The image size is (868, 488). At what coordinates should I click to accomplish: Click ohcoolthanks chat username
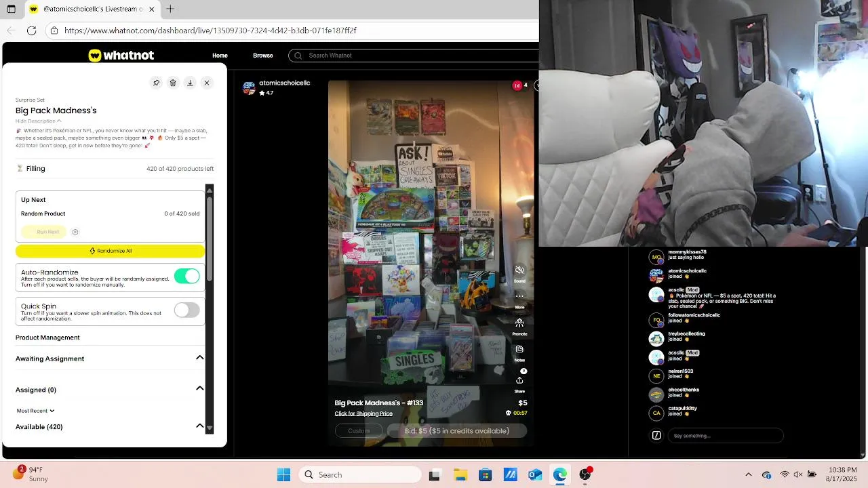coord(684,390)
